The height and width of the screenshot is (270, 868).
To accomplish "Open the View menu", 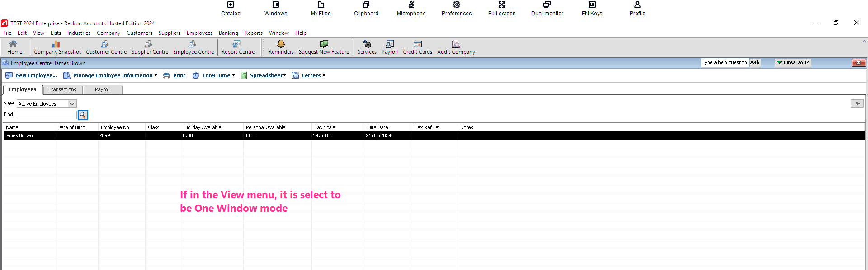I will (39, 33).
